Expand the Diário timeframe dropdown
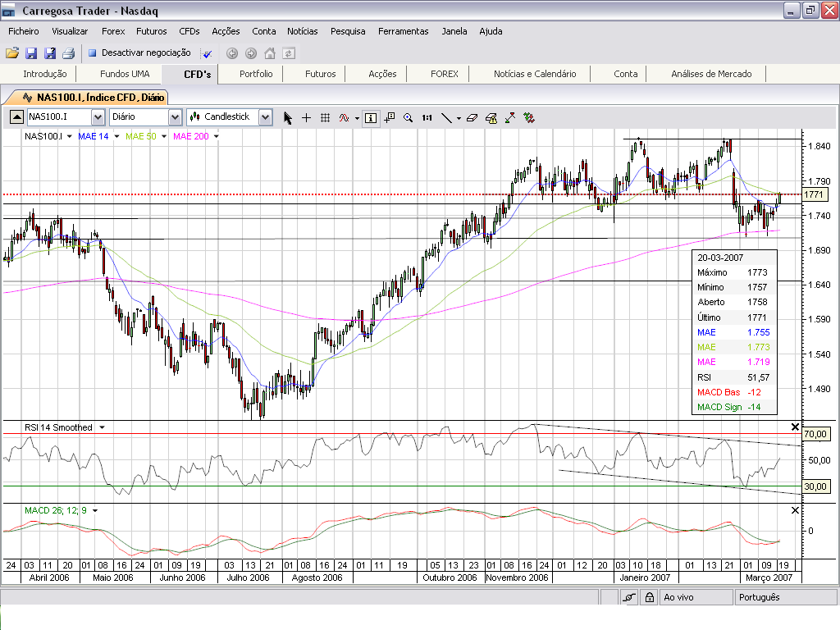 coord(175,117)
